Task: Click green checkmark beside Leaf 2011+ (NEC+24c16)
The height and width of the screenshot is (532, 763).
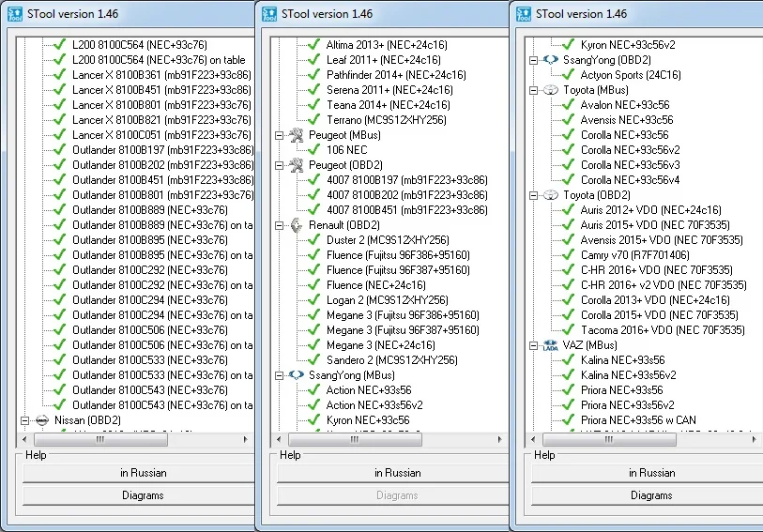Action: [313, 60]
